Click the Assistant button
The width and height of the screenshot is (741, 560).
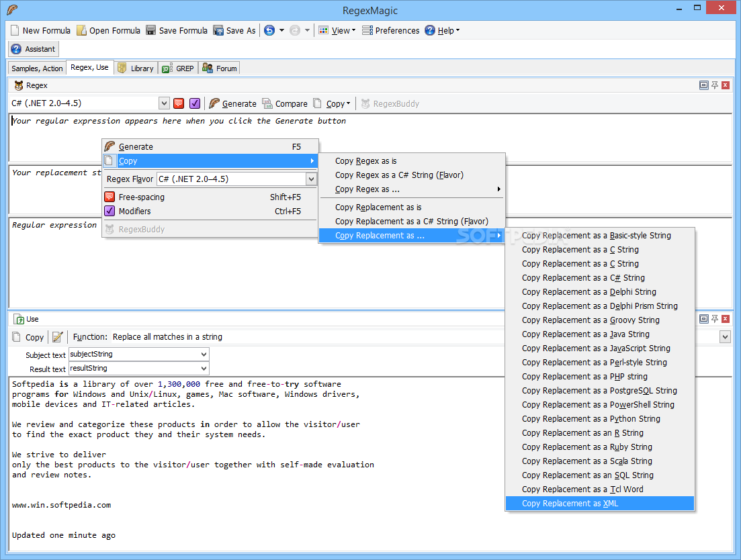33,49
